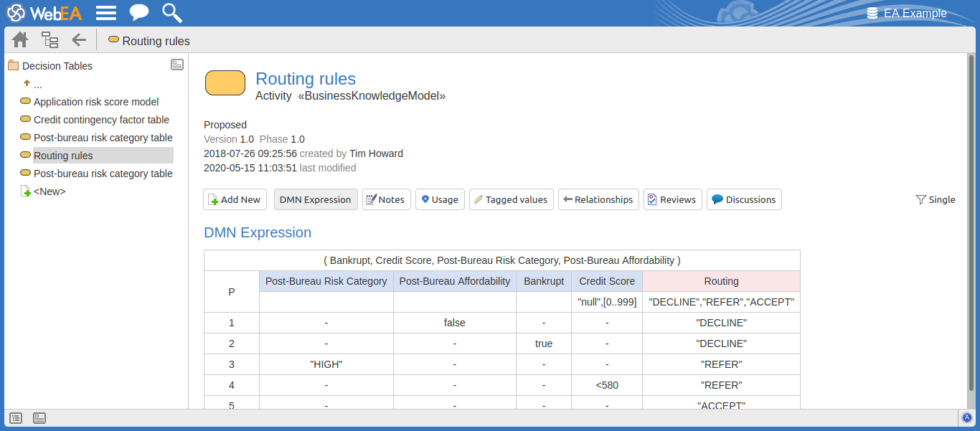Click the Add New button
The width and height of the screenshot is (980, 431).
point(235,200)
